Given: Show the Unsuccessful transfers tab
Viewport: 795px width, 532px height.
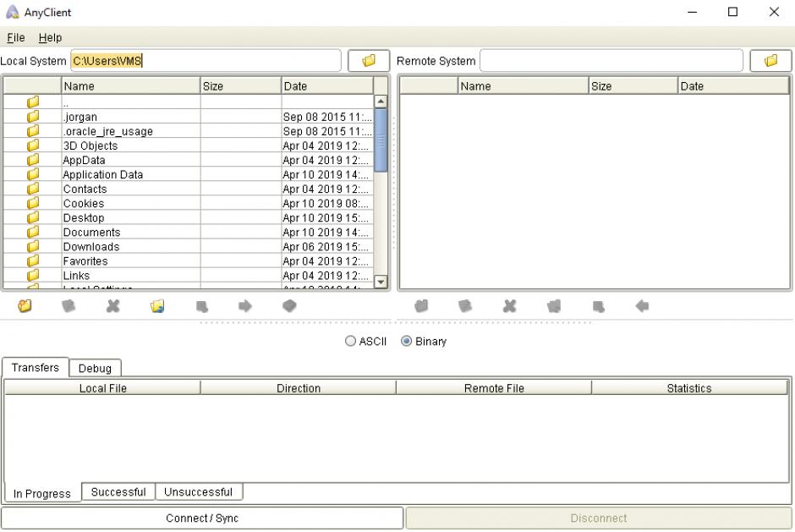Looking at the screenshot, I should click(x=198, y=492).
